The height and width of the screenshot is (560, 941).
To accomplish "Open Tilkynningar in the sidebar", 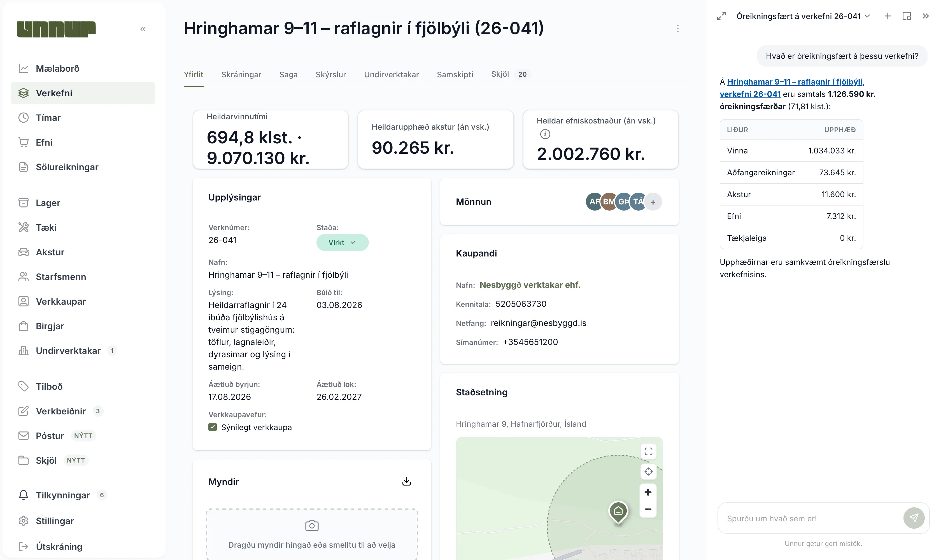I will [x=83, y=495].
